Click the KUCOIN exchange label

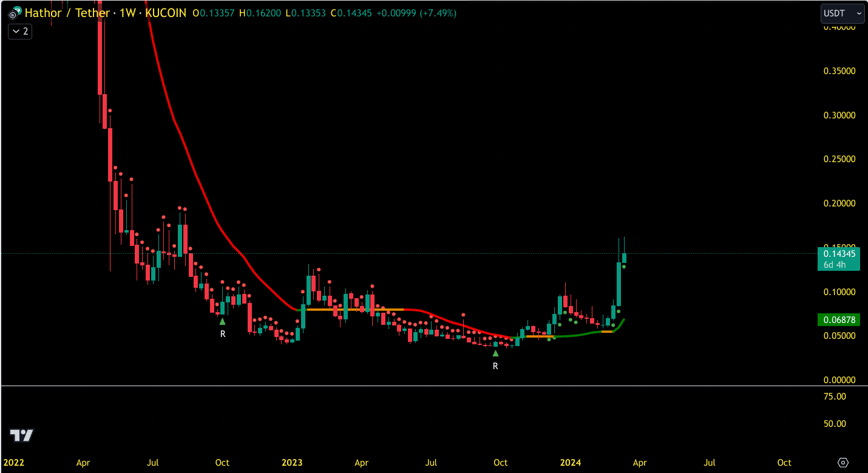click(x=166, y=13)
